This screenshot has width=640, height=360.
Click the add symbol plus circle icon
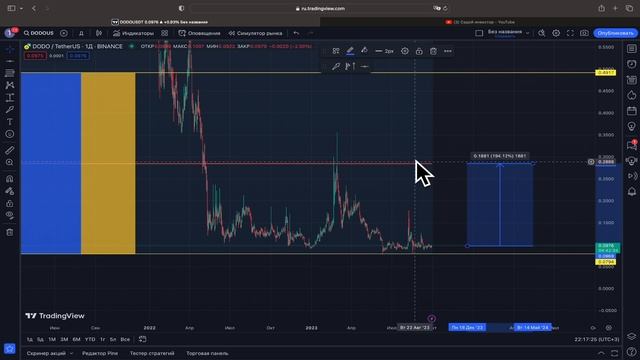tap(64, 33)
